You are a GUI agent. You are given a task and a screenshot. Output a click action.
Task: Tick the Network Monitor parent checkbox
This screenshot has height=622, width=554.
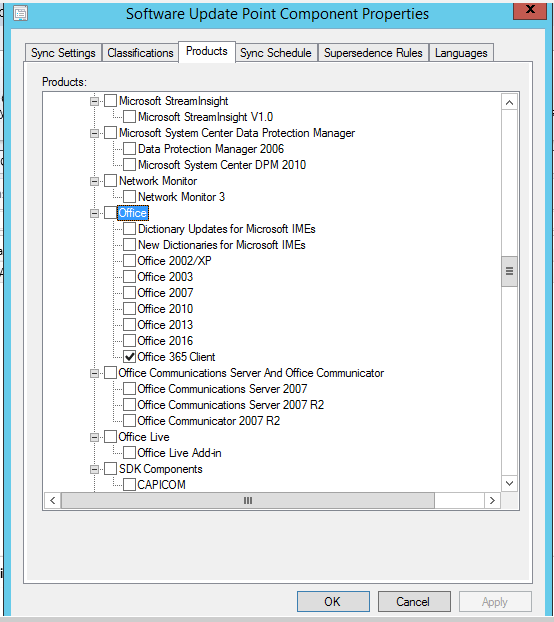coord(111,181)
